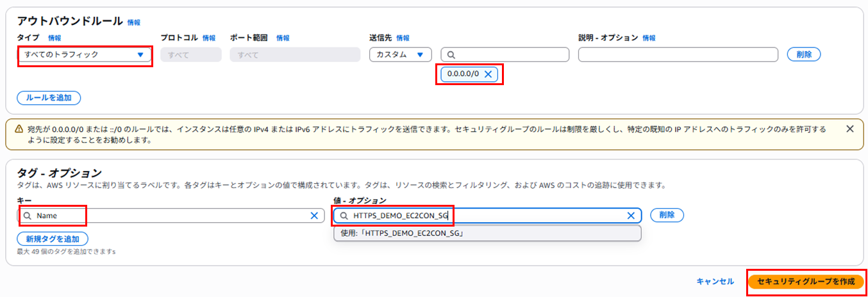The width and height of the screenshot is (868, 297).
Task: Click the 最大 49 個のタグを追加できます text
Action: point(67,252)
